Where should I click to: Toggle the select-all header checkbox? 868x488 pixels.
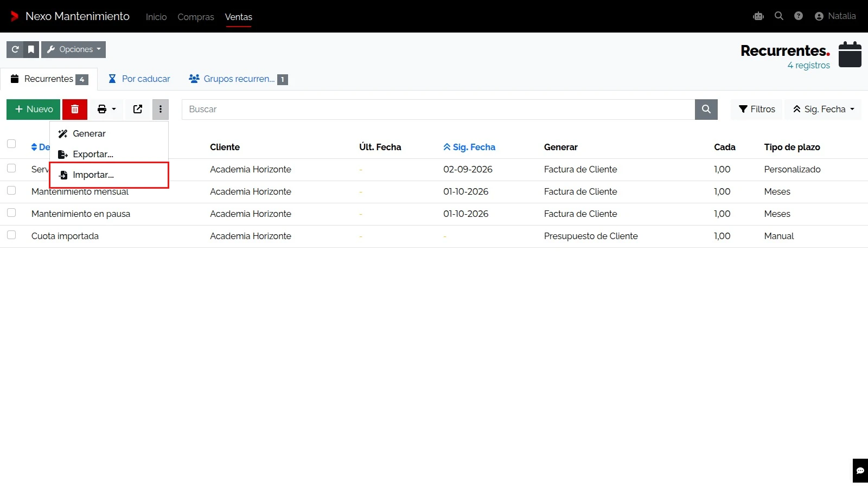(x=11, y=144)
